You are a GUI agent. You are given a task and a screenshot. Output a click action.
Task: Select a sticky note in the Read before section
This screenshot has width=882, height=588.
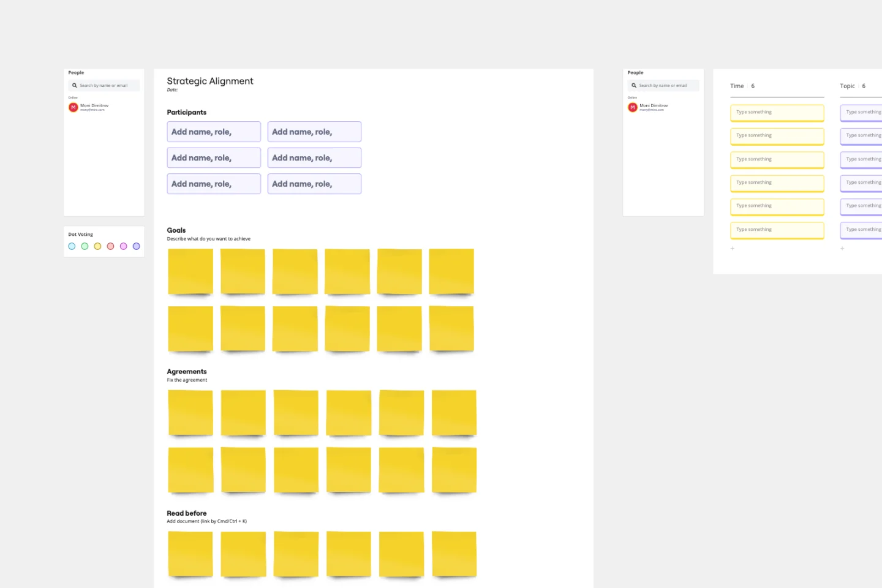[x=190, y=553]
